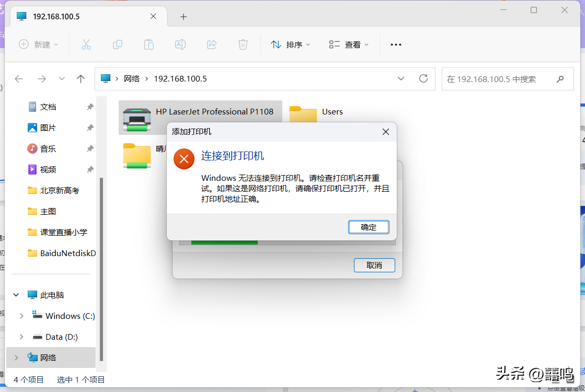
Task: Collapse the 此电脑 tree node
Action: 16,295
